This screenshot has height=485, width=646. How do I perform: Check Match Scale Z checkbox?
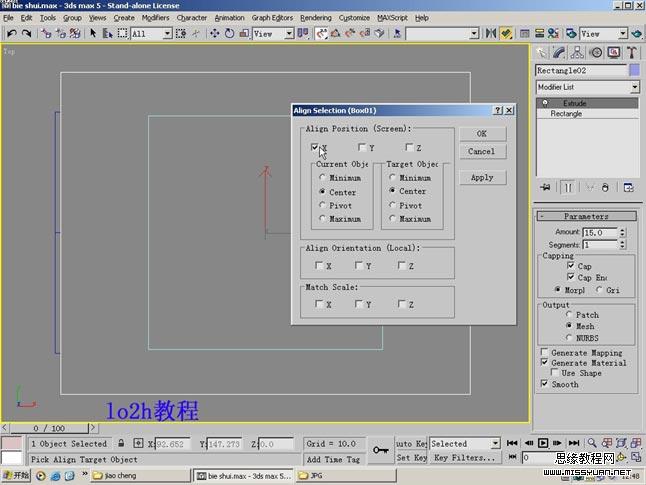point(402,304)
